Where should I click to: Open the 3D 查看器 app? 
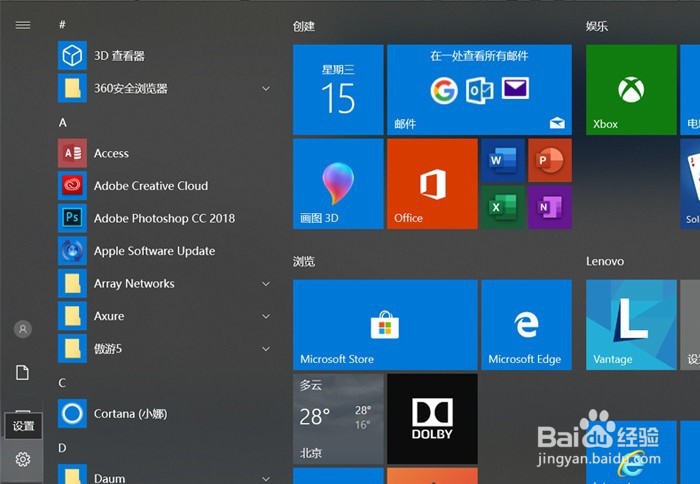(165, 56)
